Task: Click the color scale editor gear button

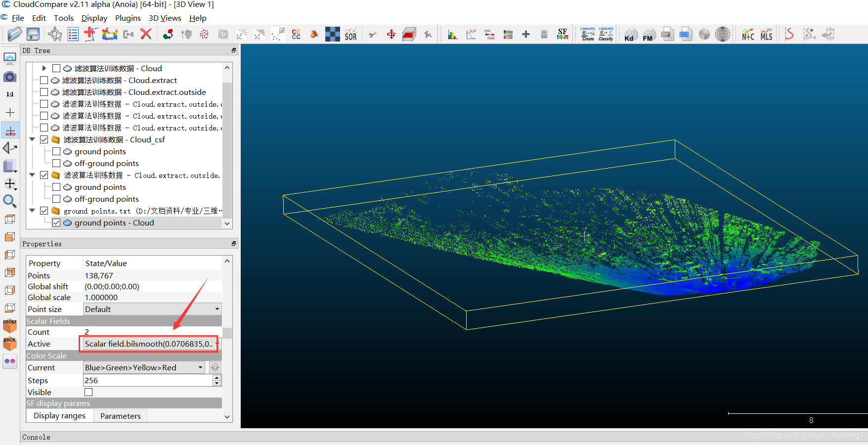Action: [215, 367]
